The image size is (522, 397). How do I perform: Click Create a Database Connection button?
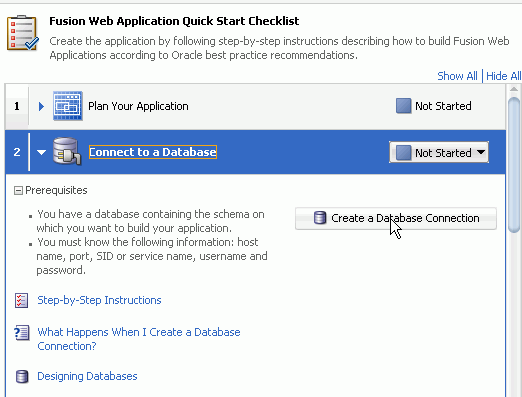(x=396, y=218)
